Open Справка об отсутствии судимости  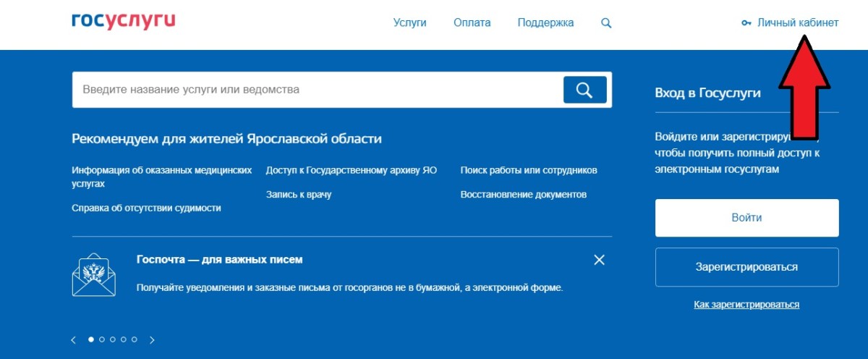pyautogui.click(x=146, y=208)
